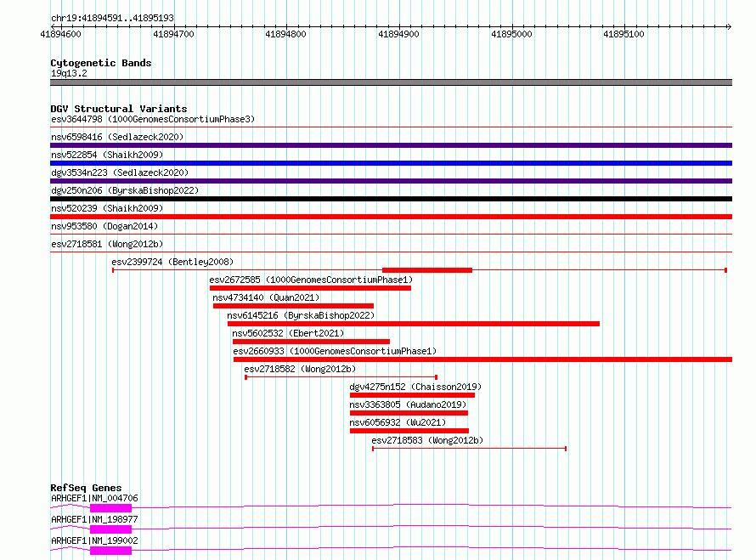Open variant label nsv520239 (Shaikh2009)
Image resolution: width=756 pixels, height=560 pixels.
pos(107,208)
